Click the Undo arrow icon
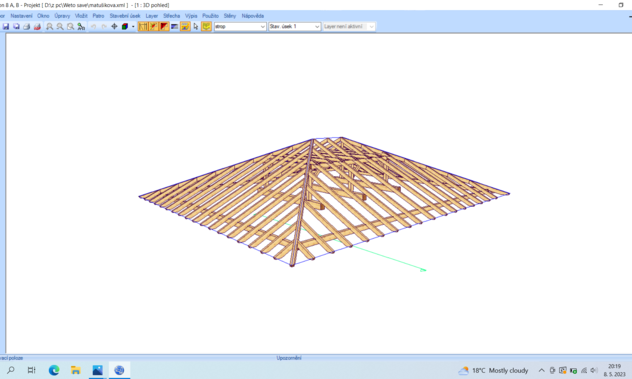 click(x=94, y=27)
